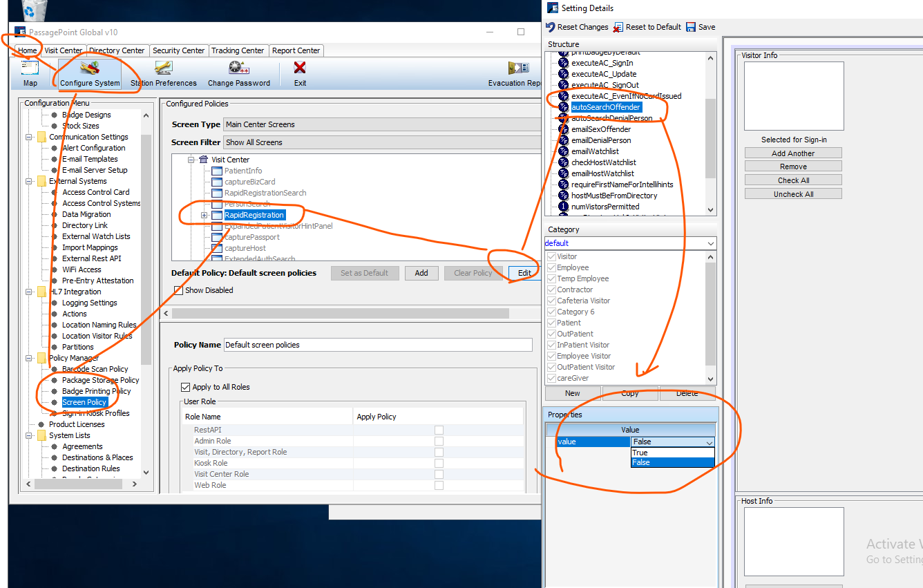Check Apply Policy for Web Role
Image resolution: width=923 pixels, height=588 pixels.
[x=439, y=485]
